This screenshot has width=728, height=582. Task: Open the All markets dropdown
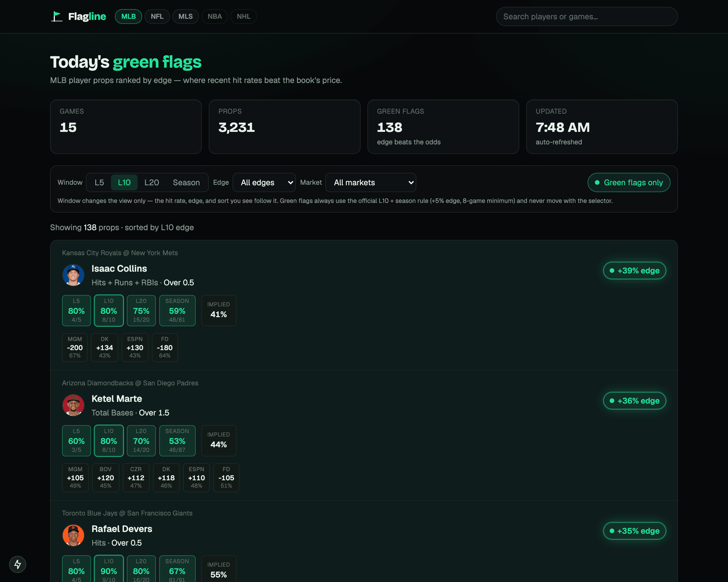pos(371,182)
